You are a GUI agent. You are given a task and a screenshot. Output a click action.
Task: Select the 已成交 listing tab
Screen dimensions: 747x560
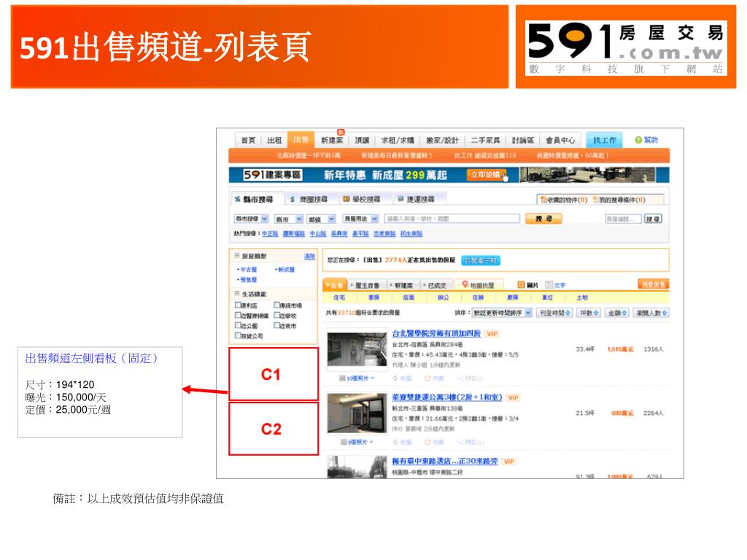(x=436, y=285)
